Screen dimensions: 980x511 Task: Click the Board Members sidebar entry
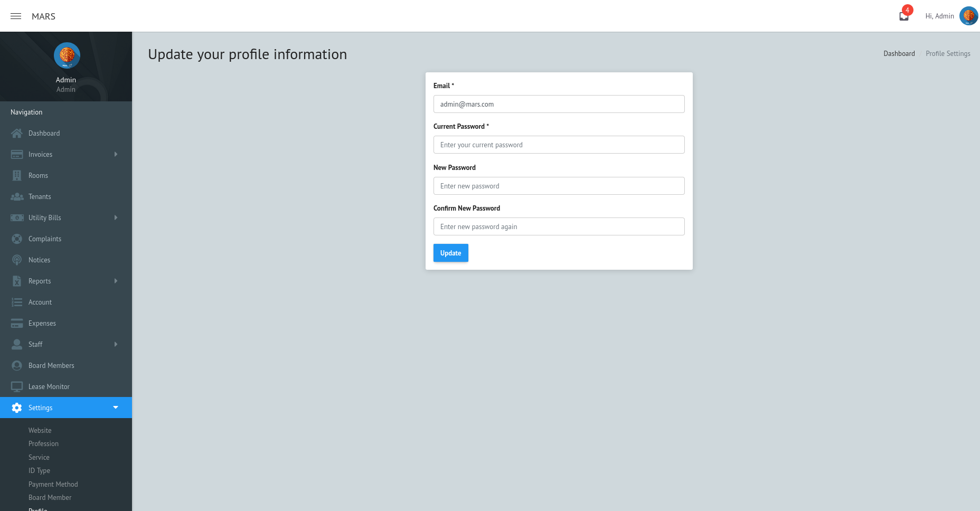51,365
